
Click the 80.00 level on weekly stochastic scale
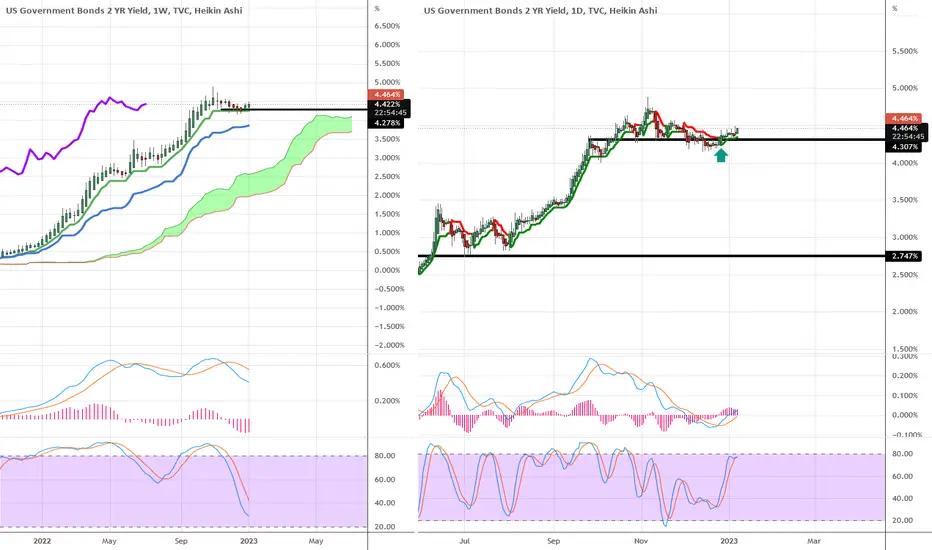pyautogui.click(x=385, y=456)
